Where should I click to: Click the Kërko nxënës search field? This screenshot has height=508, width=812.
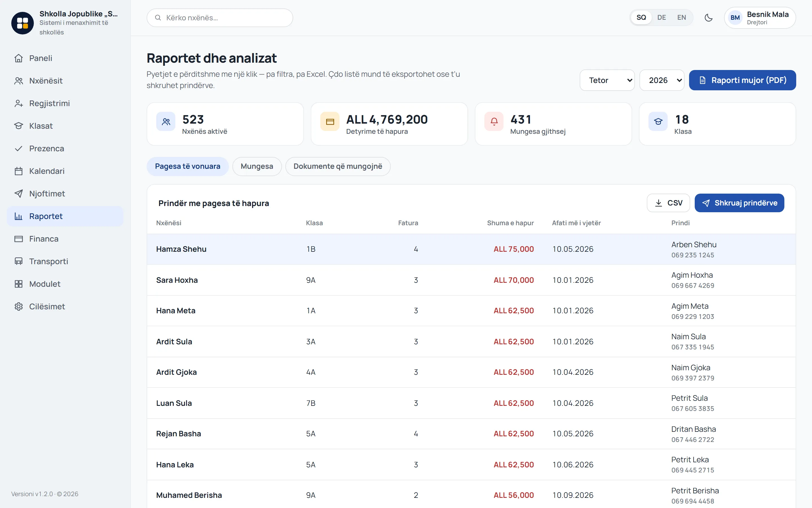tap(219, 18)
